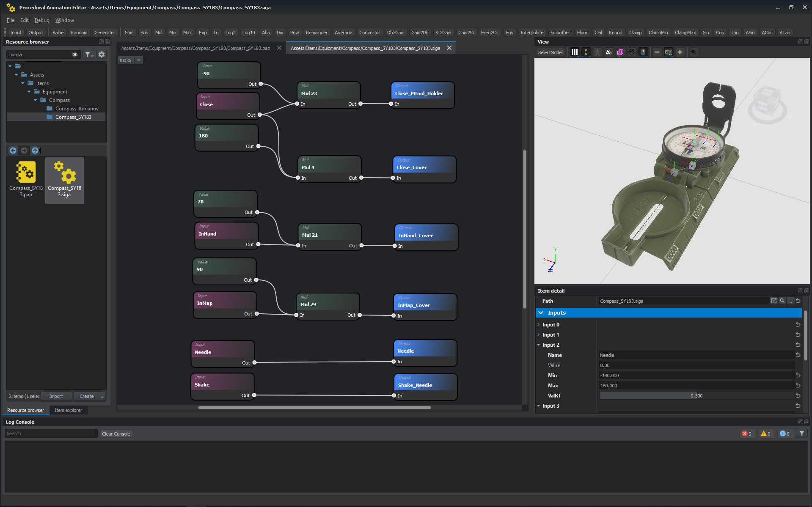Select the bone display icon in View toolbar
The width and height of the screenshot is (812, 507).
tap(586, 52)
